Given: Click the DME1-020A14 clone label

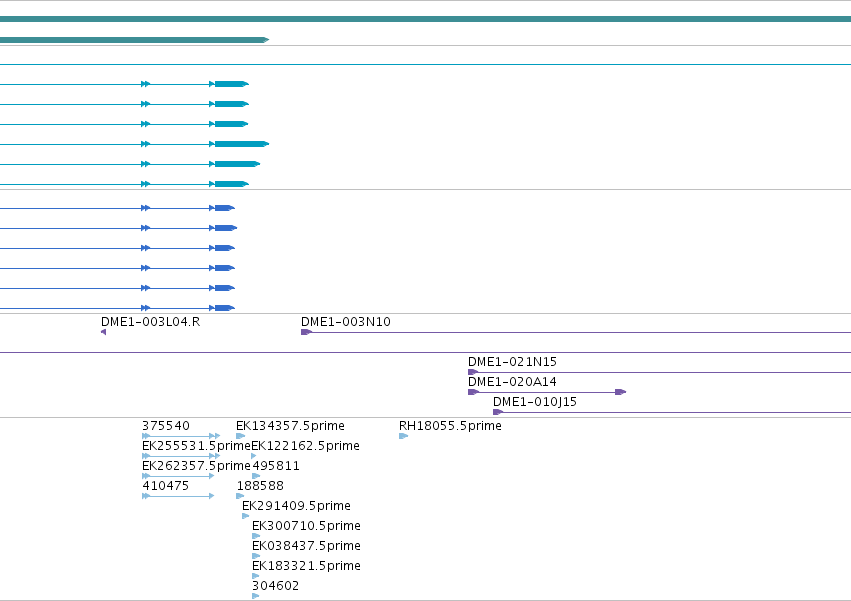Looking at the screenshot, I should 512,382.
